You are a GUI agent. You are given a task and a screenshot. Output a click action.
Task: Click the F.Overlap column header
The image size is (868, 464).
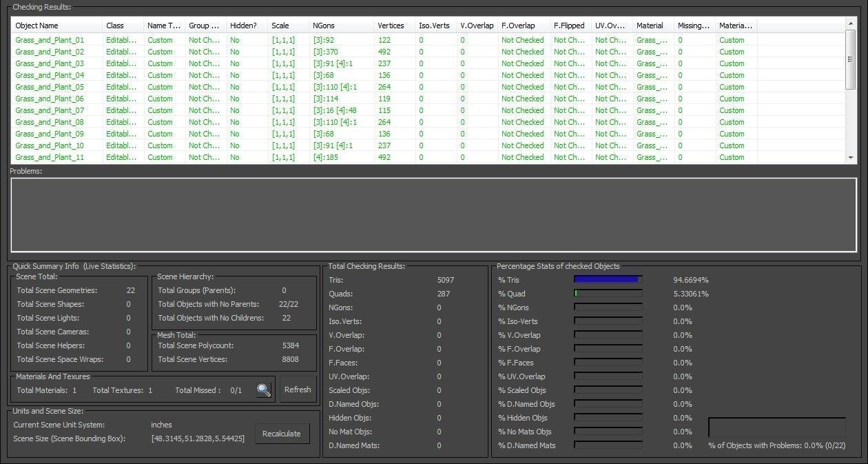point(524,26)
